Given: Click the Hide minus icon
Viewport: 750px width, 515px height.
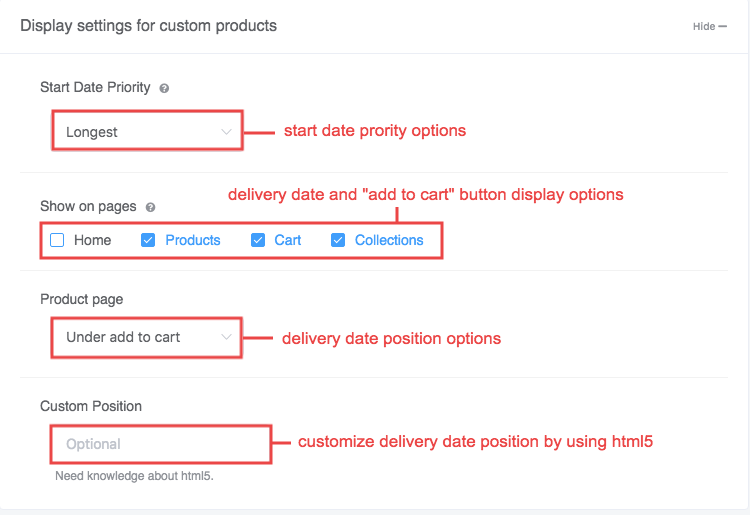Looking at the screenshot, I should [x=723, y=27].
